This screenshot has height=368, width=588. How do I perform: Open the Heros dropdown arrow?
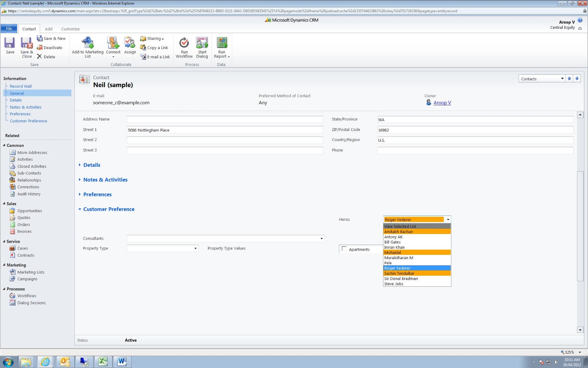tap(448, 220)
